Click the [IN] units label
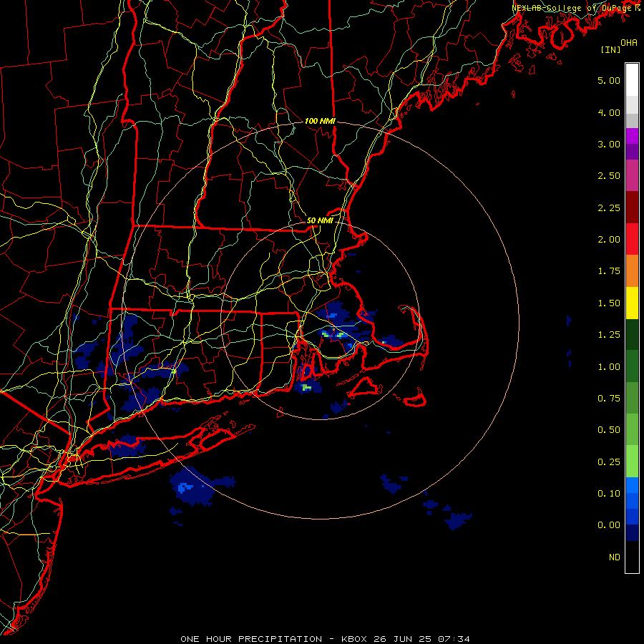Screen dimensions: 644x644 (610, 49)
